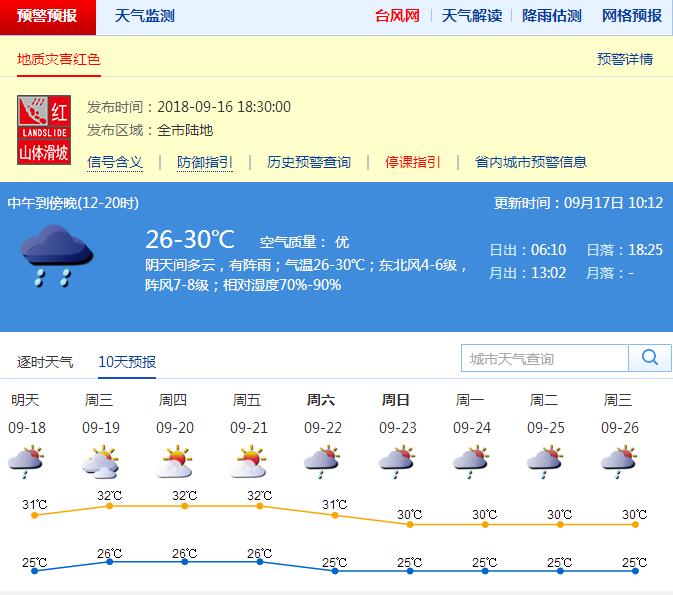Open 历史预警查询 history link

(309, 162)
